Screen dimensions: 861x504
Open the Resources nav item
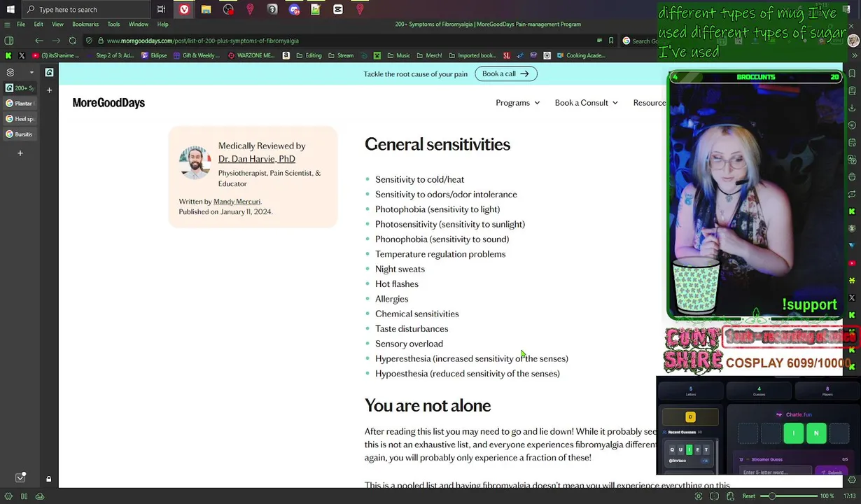click(x=649, y=103)
